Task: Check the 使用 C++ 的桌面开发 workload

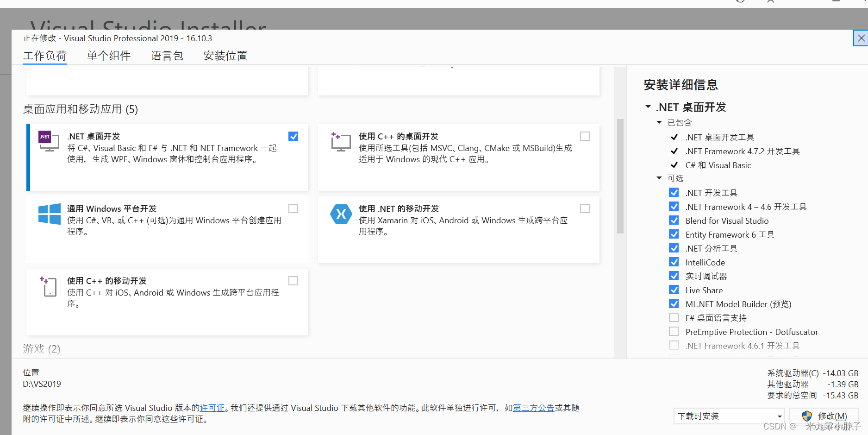Action: [585, 136]
